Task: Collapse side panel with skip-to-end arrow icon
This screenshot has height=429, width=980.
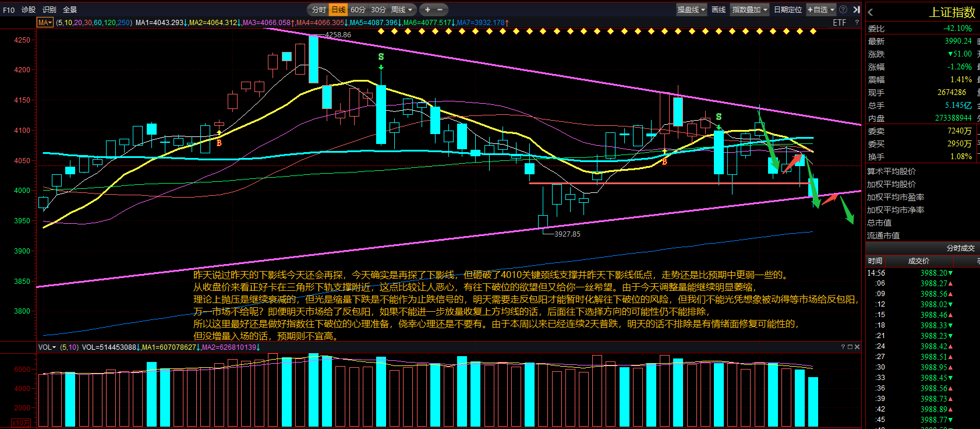Action: [857, 9]
